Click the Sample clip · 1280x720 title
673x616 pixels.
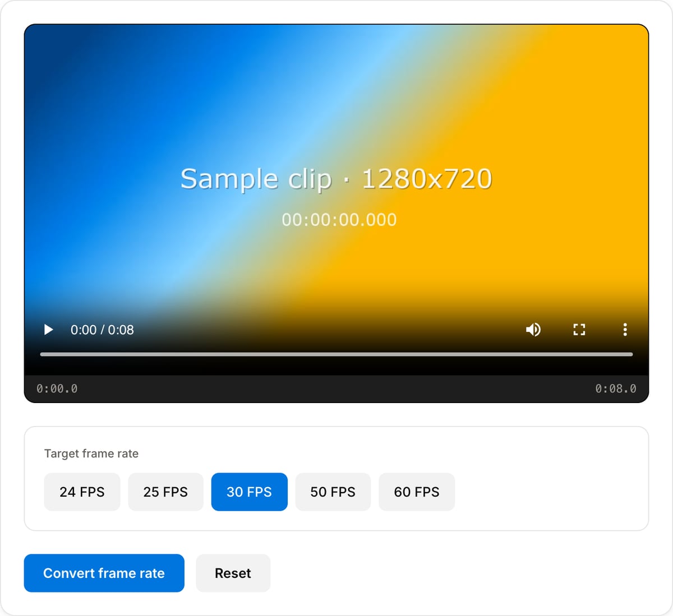point(336,179)
